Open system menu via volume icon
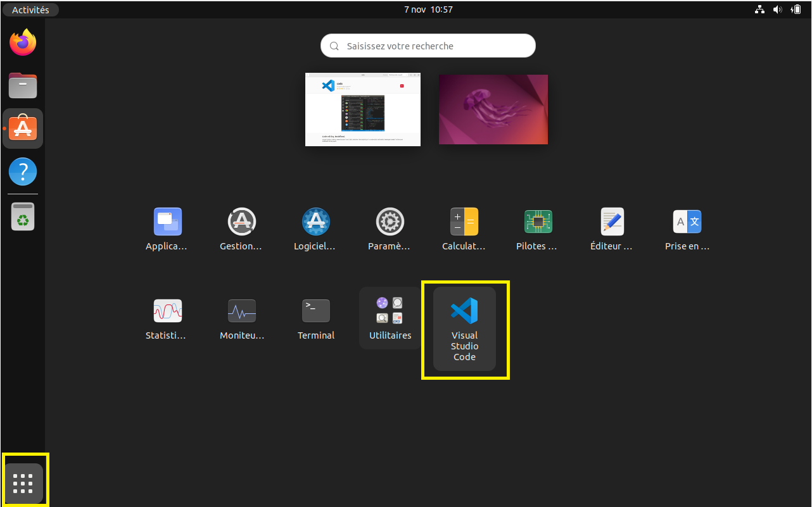The width and height of the screenshot is (812, 507). [777, 9]
